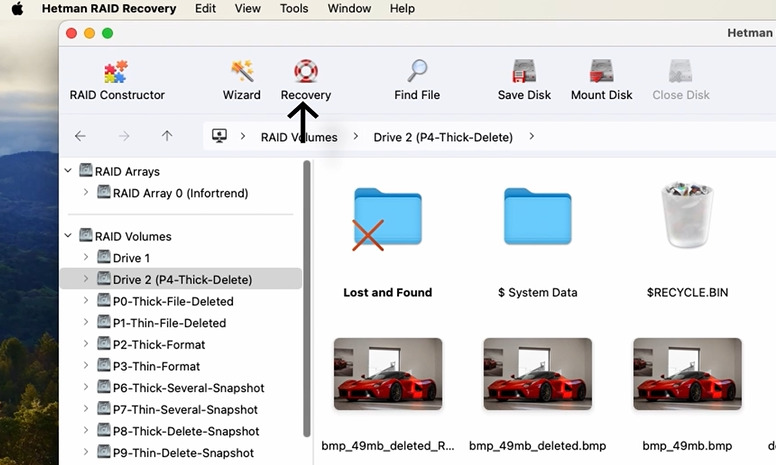Select the P7-Thin-Several-Snapshot volume label
The height and width of the screenshot is (465, 776).
pos(185,410)
